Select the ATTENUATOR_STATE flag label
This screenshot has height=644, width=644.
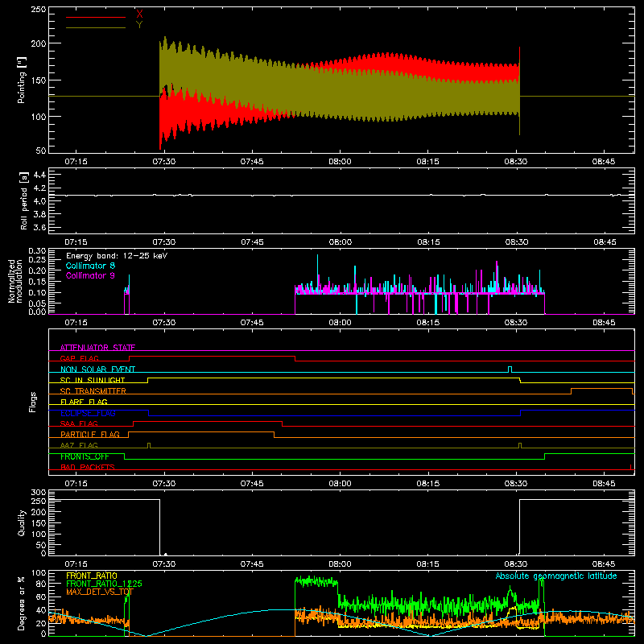click(97, 348)
